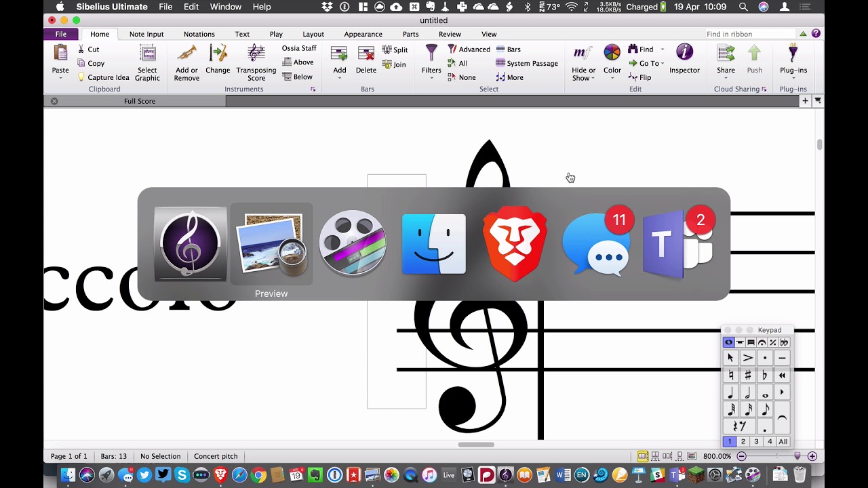The image size is (868, 488).
Task: Click the Add bars icon
Action: [339, 54]
